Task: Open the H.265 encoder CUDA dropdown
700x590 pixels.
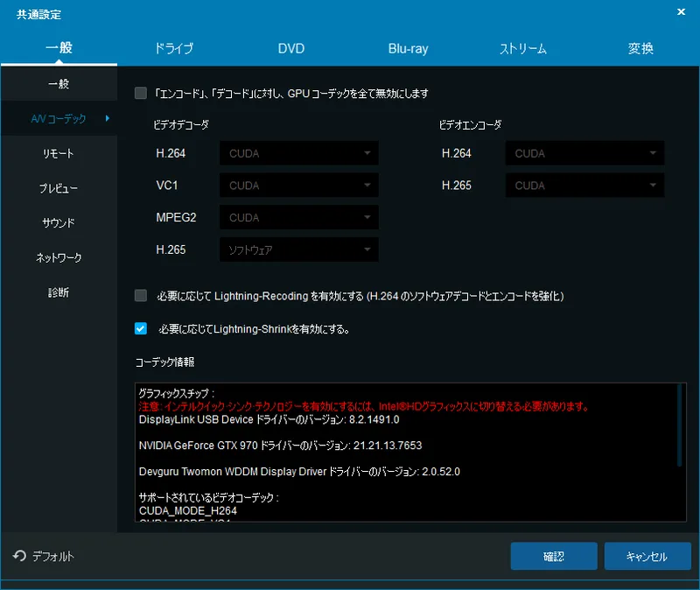Action: point(584,185)
